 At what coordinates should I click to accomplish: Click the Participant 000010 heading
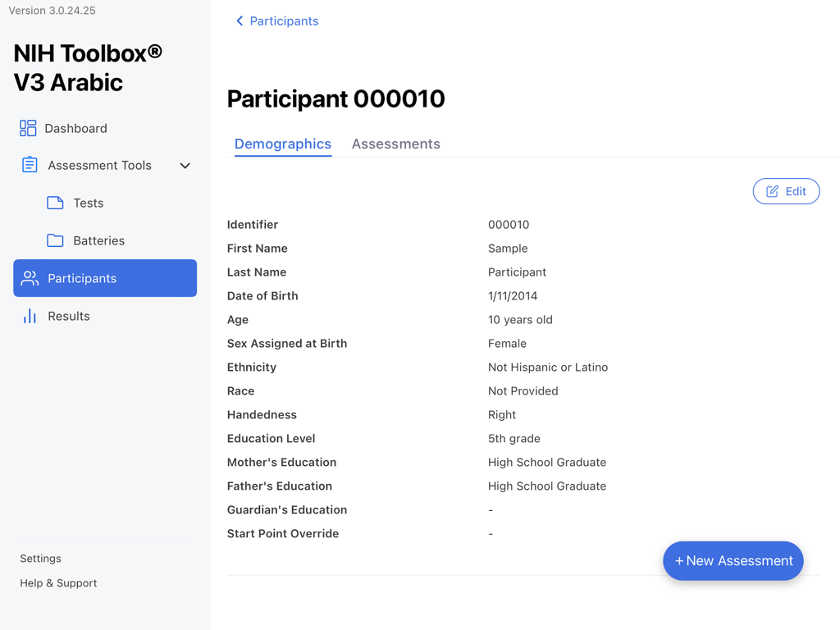pyautogui.click(x=336, y=98)
